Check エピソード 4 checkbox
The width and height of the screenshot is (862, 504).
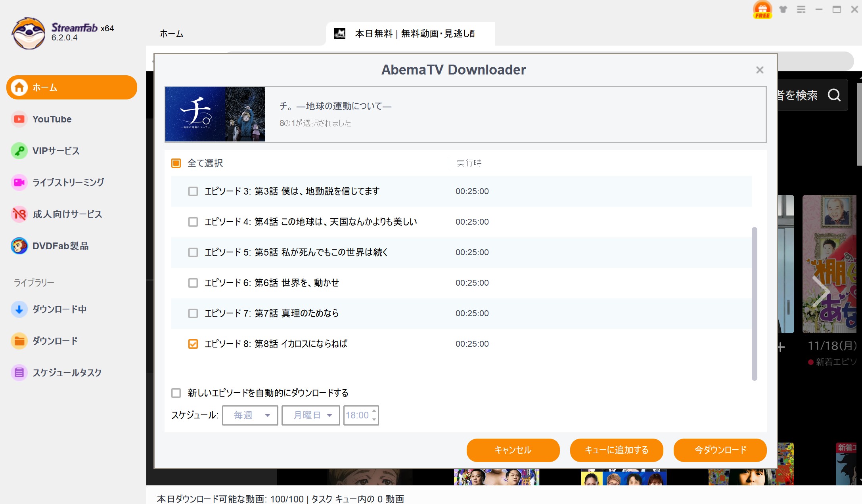[193, 222]
